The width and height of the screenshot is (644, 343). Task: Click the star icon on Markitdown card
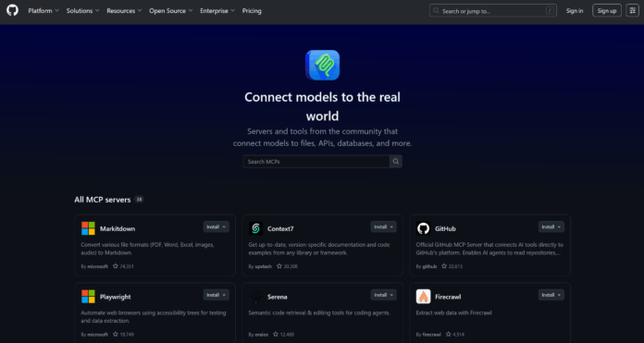116,266
